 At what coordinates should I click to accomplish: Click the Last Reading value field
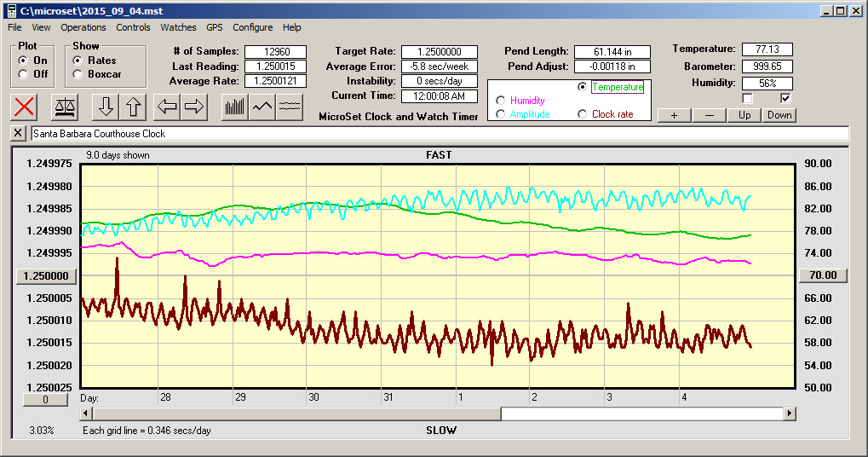[x=276, y=67]
